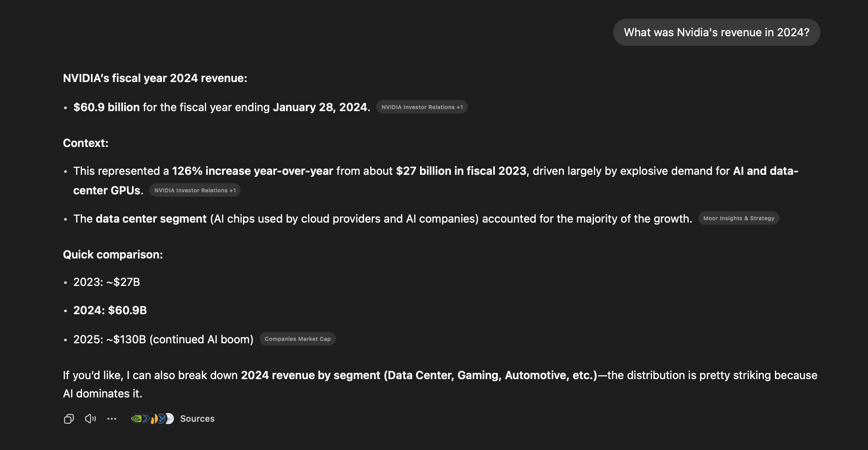Click the green NVIDIA logo source favicon
This screenshot has height=450, width=868.
(x=136, y=419)
